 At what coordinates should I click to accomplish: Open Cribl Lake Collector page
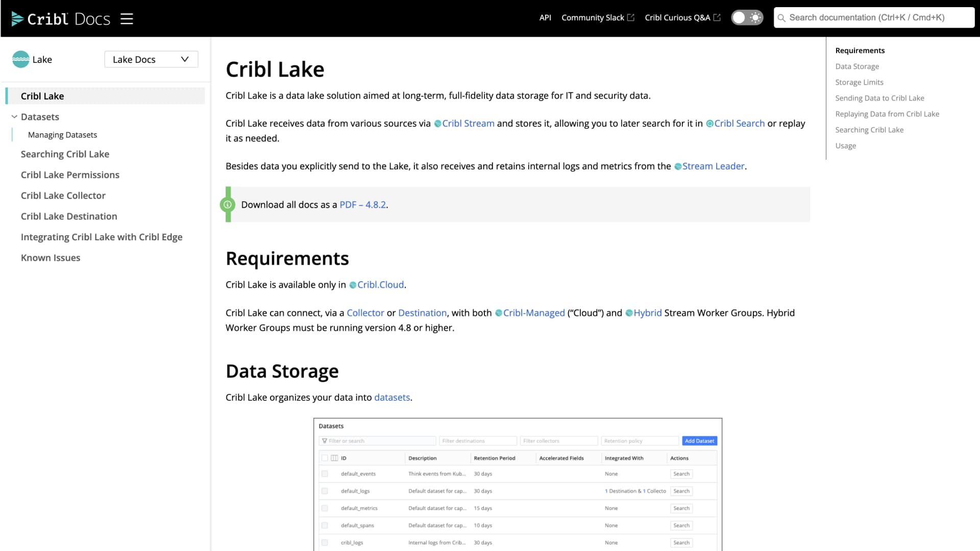click(x=63, y=195)
